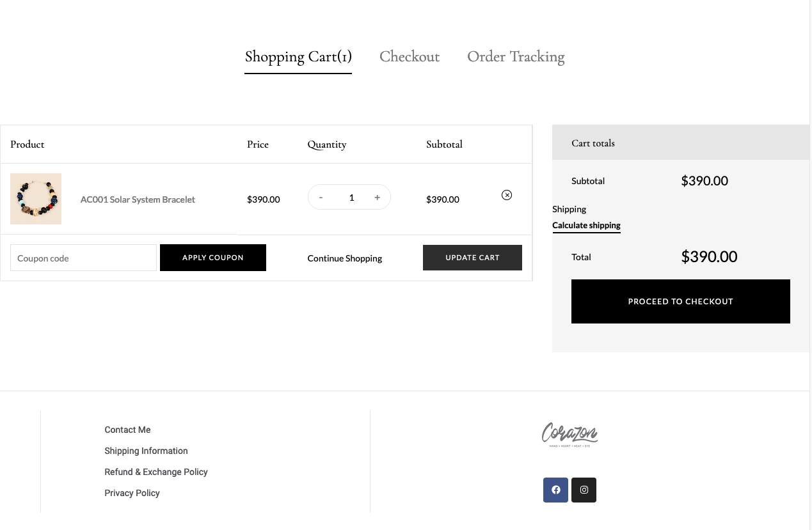The image size is (812, 530).
Task: Open the Contact Me footer link
Action: tap(127, 430)
